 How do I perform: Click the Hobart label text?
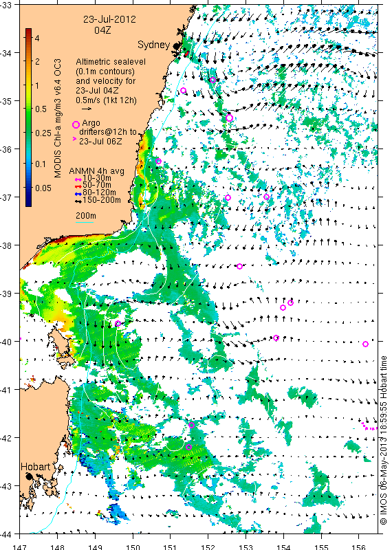pyautogui.click(x=36, y=467)
